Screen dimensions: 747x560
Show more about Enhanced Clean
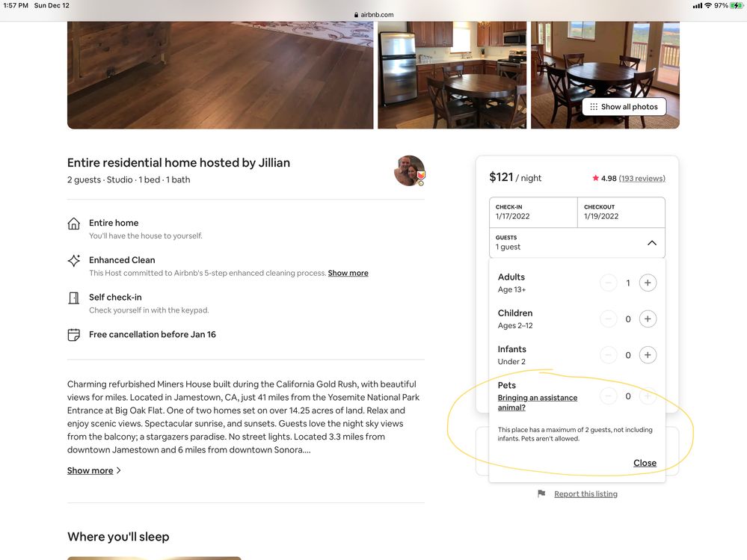(x=348, y=274)
